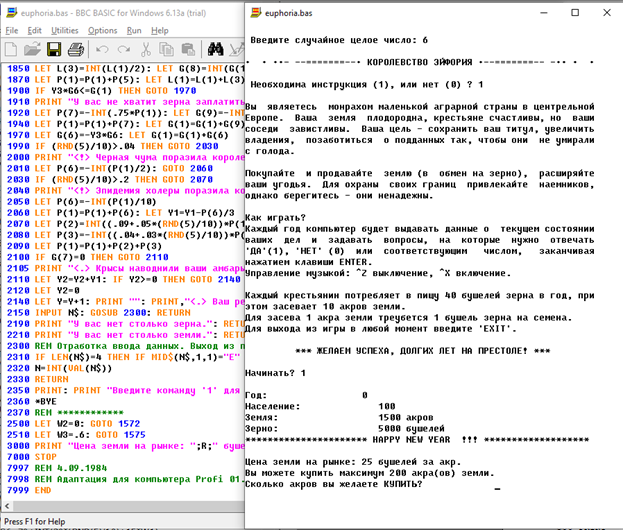Click line 7999 END statement

coord(29,490)
